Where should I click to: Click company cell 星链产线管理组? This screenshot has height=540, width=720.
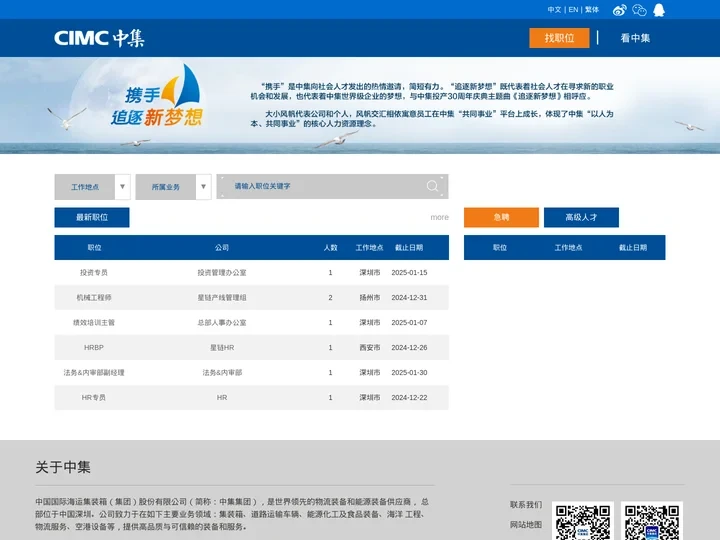point(222,298)
